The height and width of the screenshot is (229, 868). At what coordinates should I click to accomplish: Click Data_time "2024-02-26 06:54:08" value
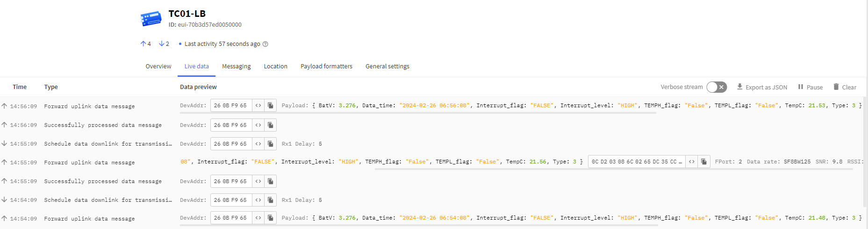point(434,218)
